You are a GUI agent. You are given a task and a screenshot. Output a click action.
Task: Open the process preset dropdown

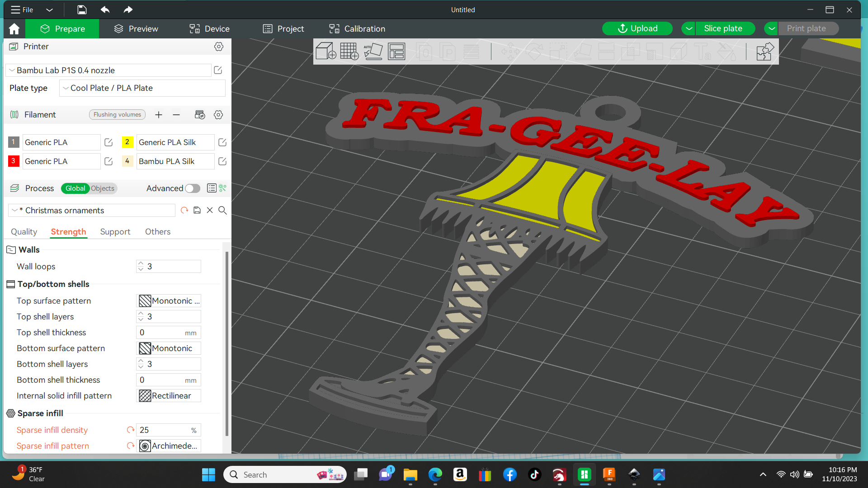coord(92,210)
